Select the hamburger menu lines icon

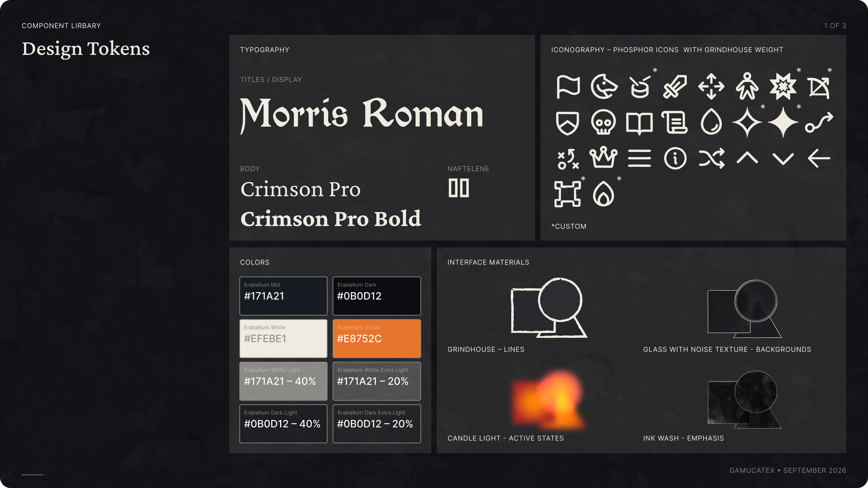(640, 158)
